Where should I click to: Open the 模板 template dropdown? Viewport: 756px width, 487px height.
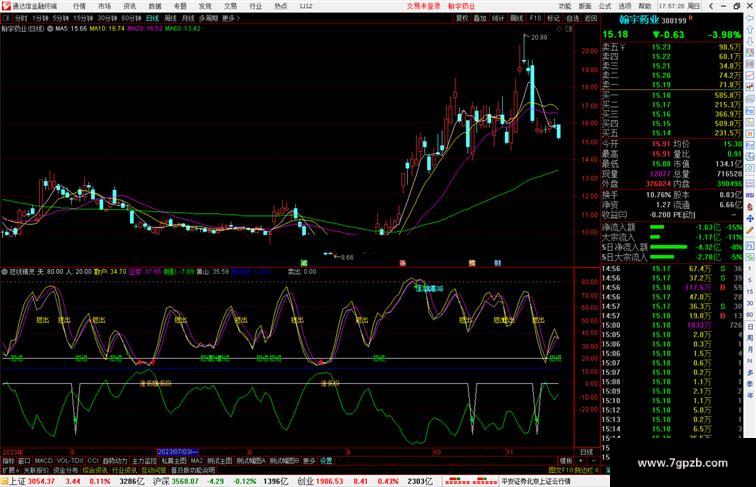565,461
